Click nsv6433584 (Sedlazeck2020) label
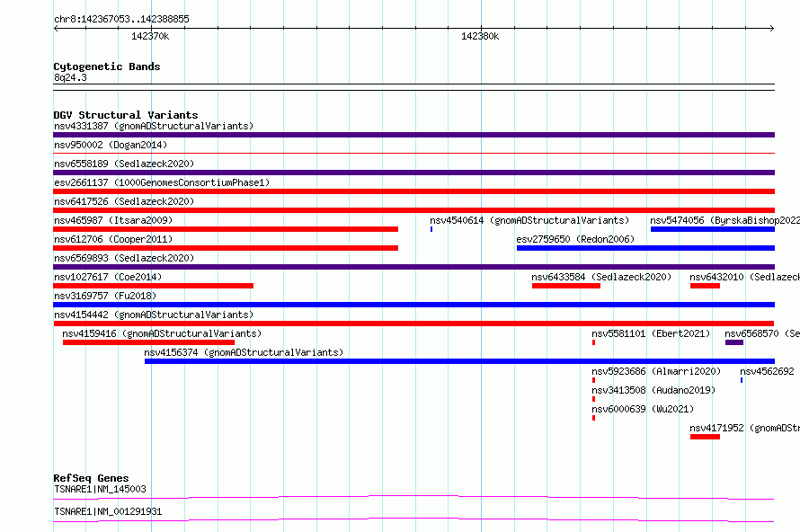This screenshot has height=532, width=800. click(601, 277)
